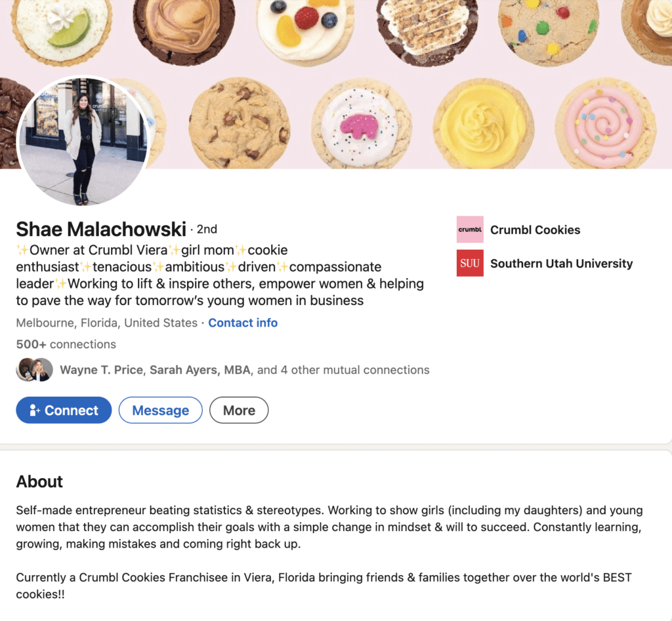Open the Contact info link

tap(243, 323)
